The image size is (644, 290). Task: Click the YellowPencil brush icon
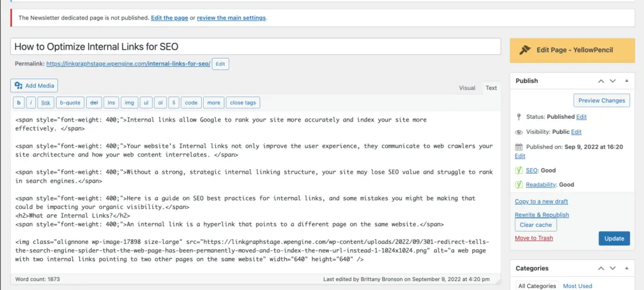pyautogui.click(x=525, y=50)
